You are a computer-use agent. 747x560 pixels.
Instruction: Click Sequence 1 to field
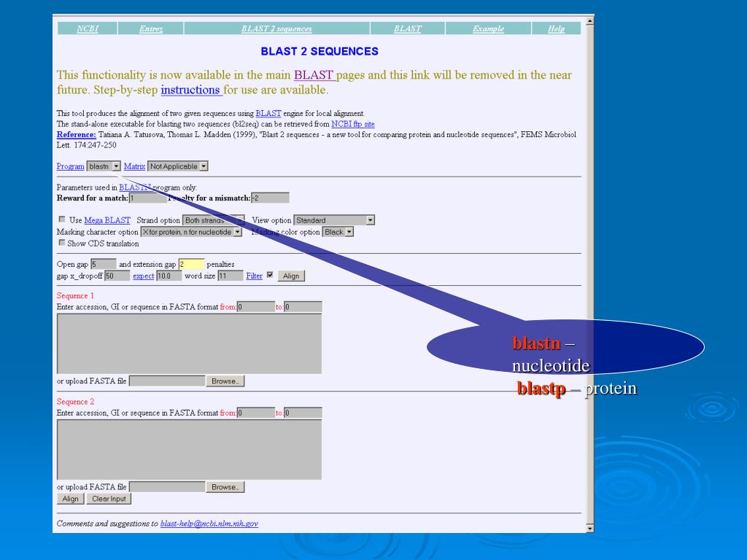[x=303, y=307]
